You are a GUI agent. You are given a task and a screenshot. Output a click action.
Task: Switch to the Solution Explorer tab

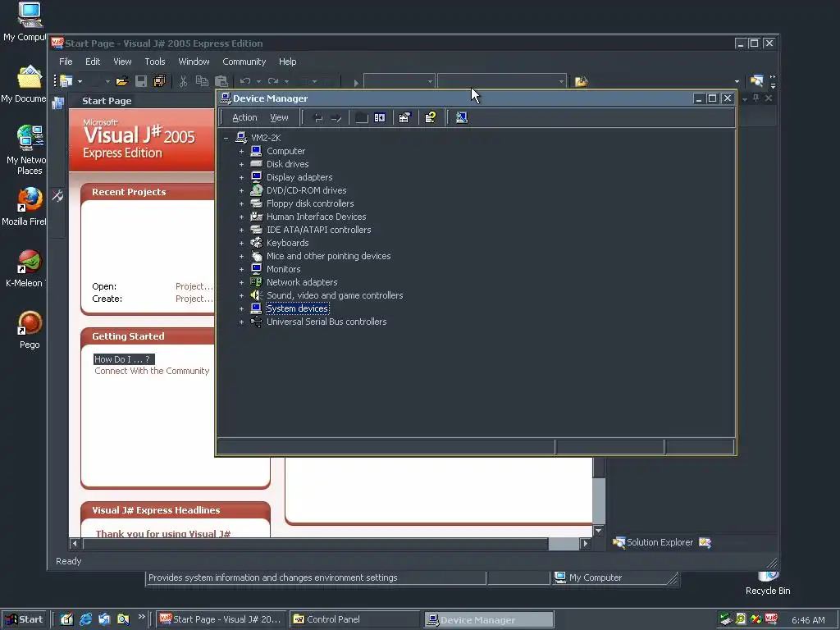[653, 542]
